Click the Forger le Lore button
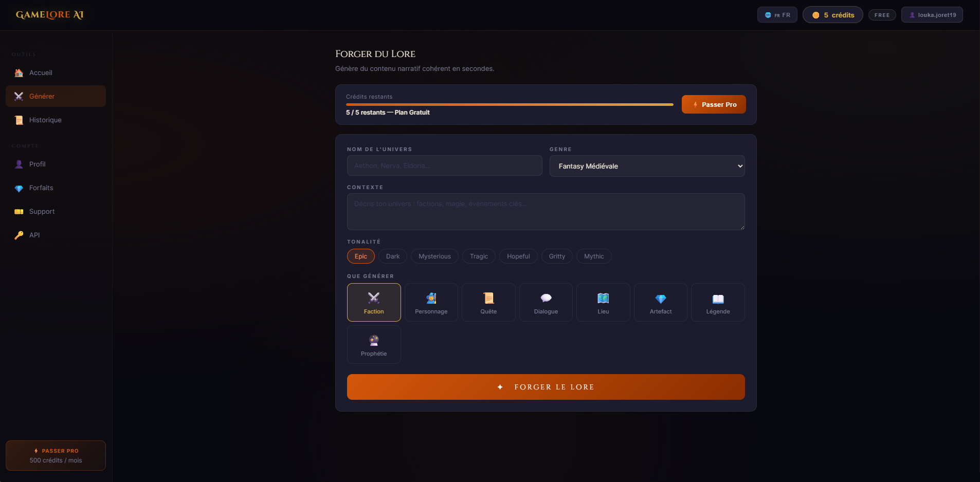 pos(546,387)
